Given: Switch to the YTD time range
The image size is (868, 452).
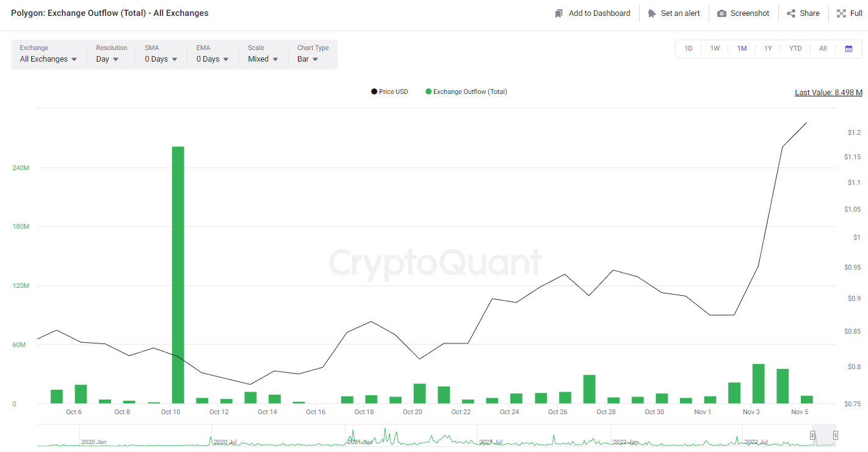Looking at the screenshot, I should point(795,49).
